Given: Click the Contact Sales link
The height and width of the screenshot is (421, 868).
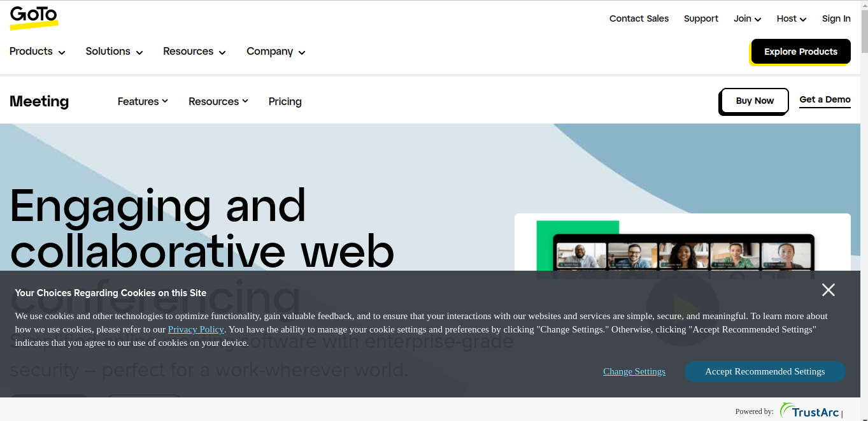Looking at the screenshot, I should pos(639,18).
